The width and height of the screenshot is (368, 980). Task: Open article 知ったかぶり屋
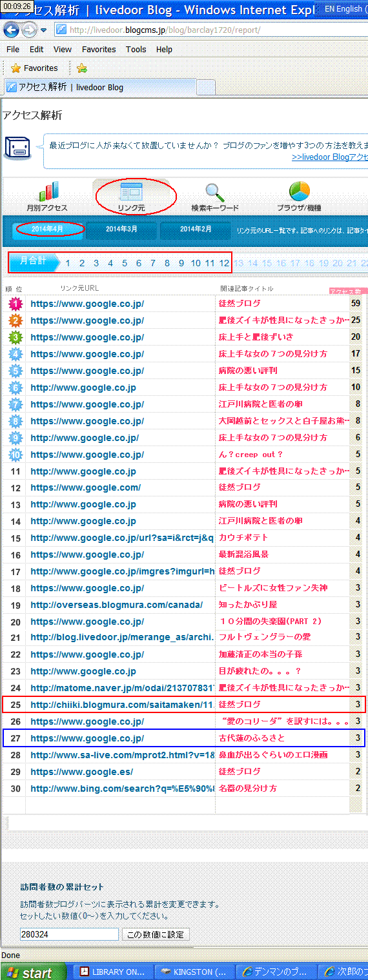[248, 605]
